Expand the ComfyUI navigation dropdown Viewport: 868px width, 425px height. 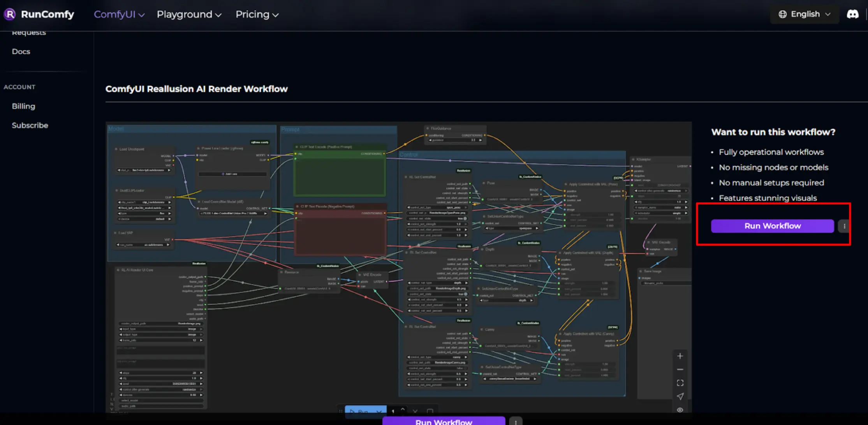click(x=119, y=14)
